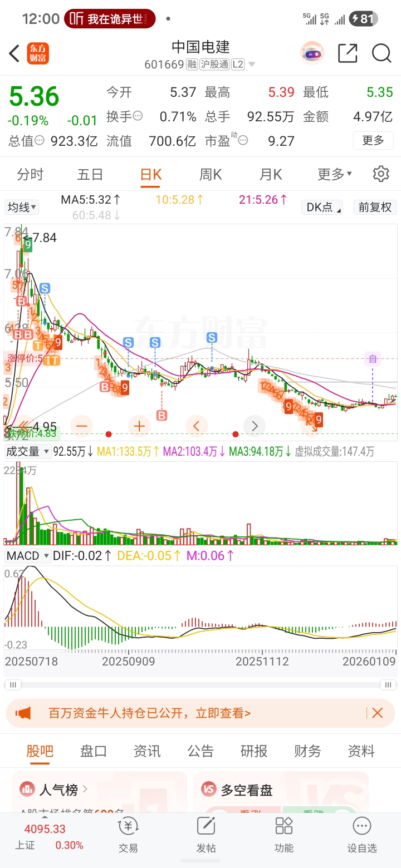Toggle the DK点 indicator

pyautogui.click(x=322, y=208)
